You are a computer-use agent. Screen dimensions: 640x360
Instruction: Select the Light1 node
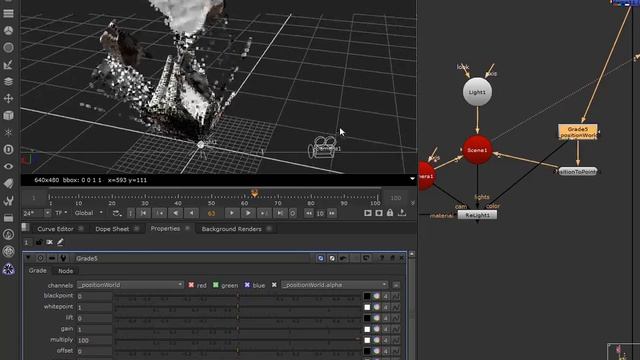click(x=477, y=92)
